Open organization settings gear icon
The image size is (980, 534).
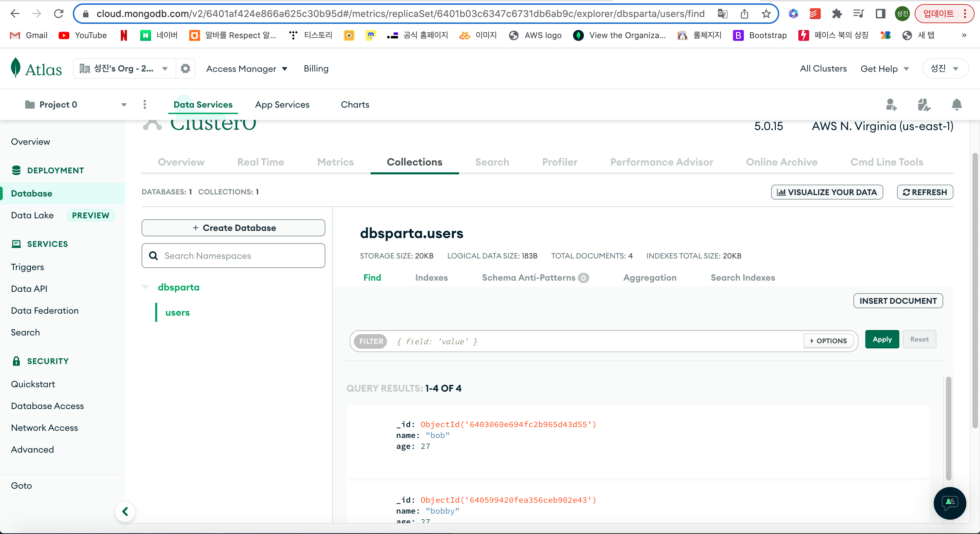point(185,68)
